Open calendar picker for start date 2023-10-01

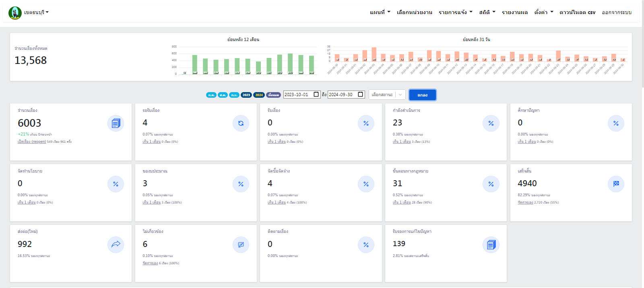pyautogui.click(x=316, y=95)
